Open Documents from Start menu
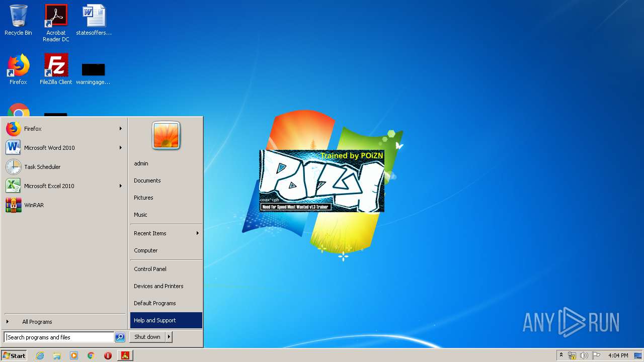The width and height of the screenshot is (644, 362). pyautogui.click(x=166, y=180)
